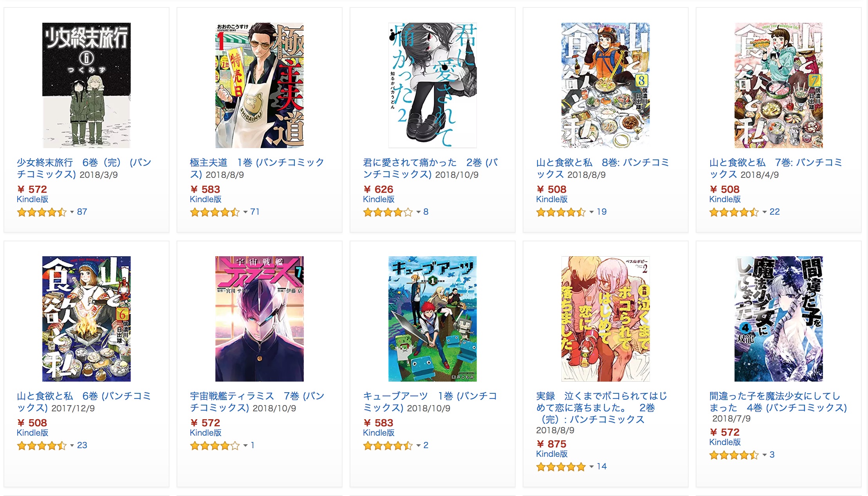This screenshot has height=496, width=868.
Task: Click star rating of 宇宙戦艦ティラミス 7巻
Action: (x=215, y=446)
